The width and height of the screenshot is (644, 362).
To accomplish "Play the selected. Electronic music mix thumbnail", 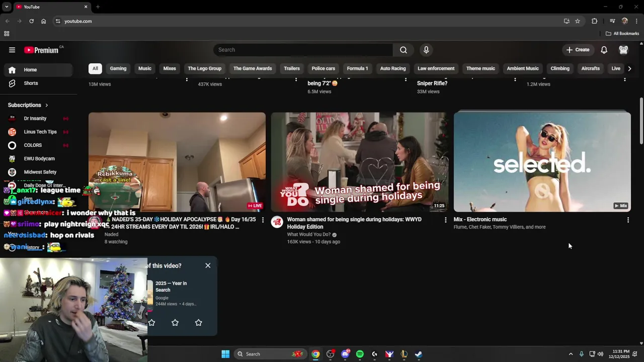I will (x=542, y=162).
